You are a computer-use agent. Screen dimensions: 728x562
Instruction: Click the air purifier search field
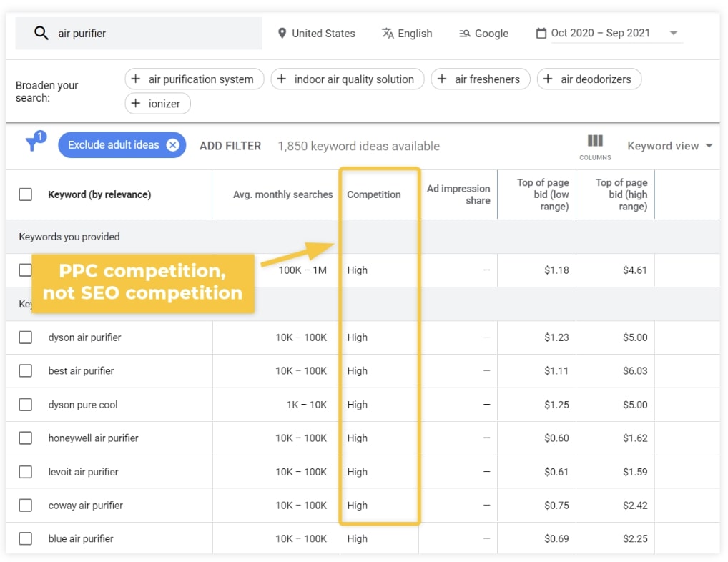[x=138, y=34]
